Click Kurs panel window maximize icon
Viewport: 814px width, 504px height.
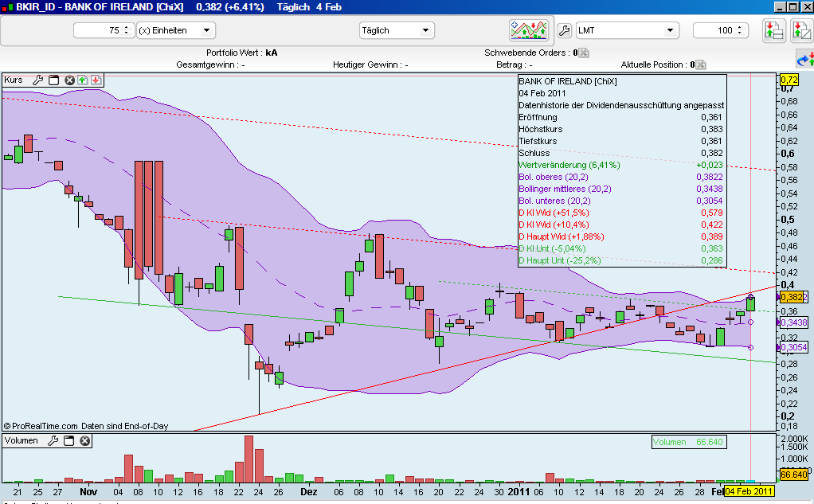point(53,80)
